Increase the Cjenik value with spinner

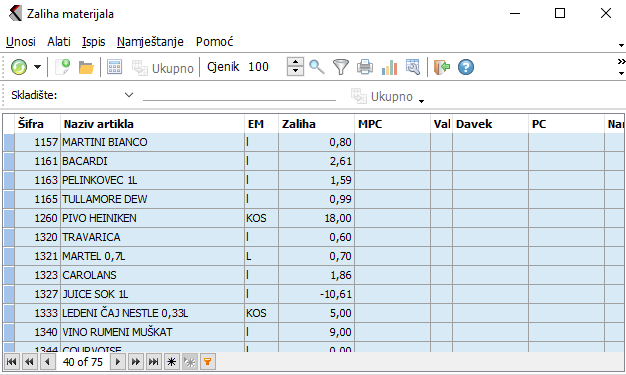pyautogui.click(x=295, y=62)
